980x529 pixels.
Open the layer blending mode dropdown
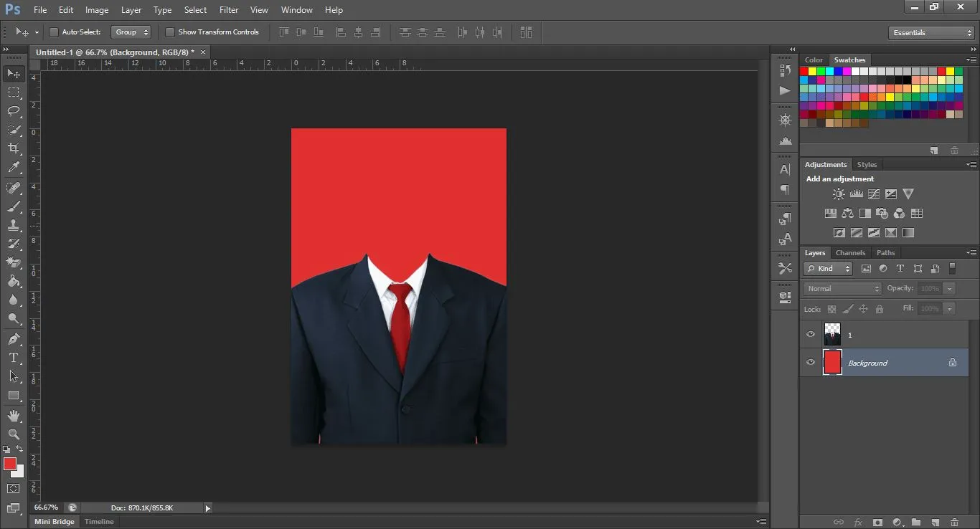click(841, 288)
